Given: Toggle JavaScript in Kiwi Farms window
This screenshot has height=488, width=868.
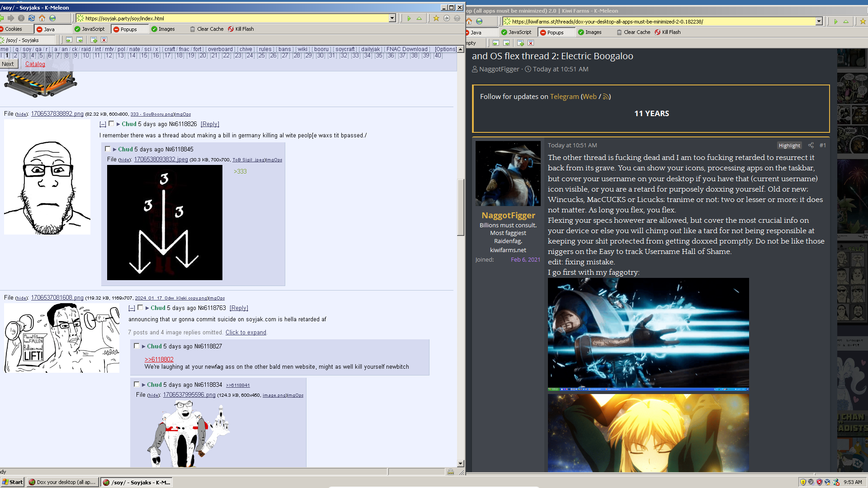Looking at the screenshot, I should pos(516,32).
